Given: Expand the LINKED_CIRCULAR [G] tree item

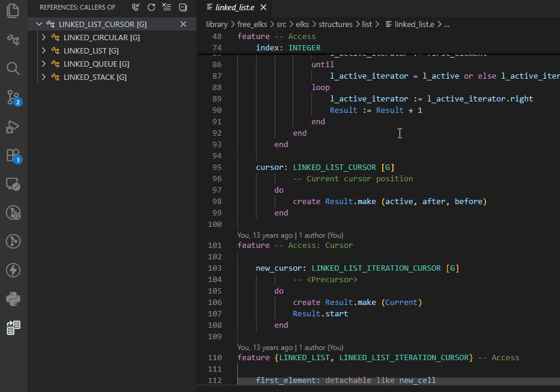Looking at the screenshot, I should click(x=44, y=38).
